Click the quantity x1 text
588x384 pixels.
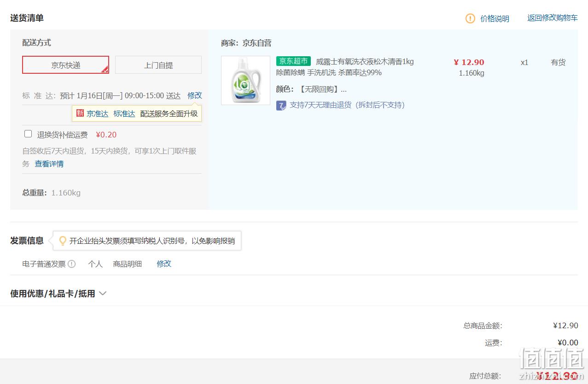tap(524, 62)
